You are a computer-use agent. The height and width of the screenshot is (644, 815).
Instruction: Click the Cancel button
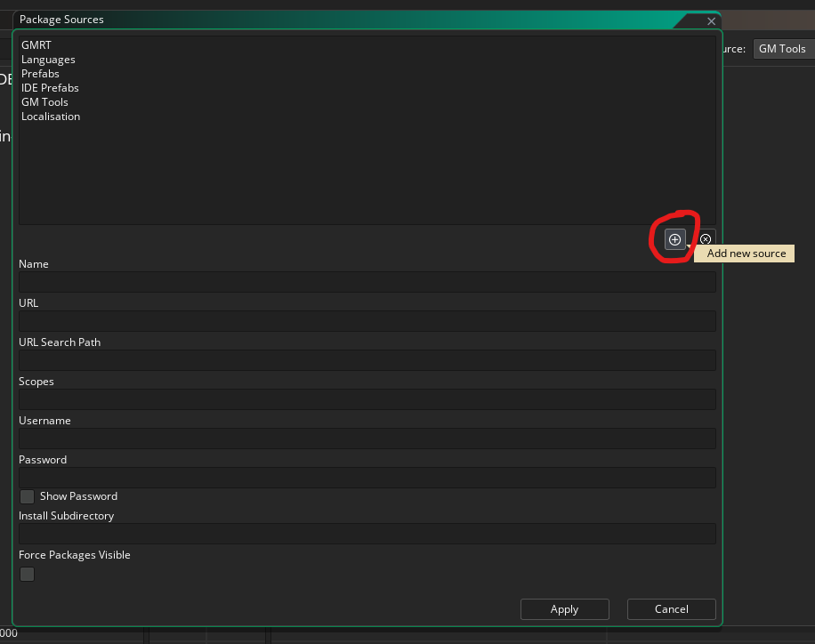click(x=671, y=609)
